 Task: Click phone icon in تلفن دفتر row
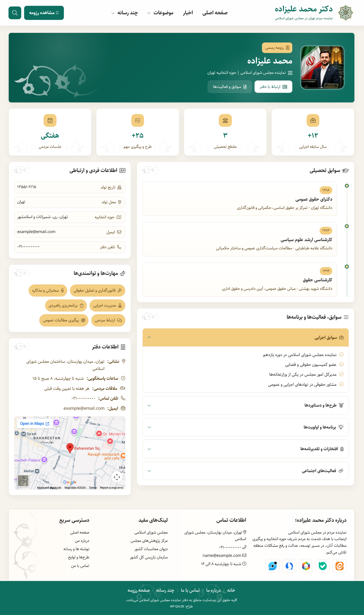tap(119, 247)
